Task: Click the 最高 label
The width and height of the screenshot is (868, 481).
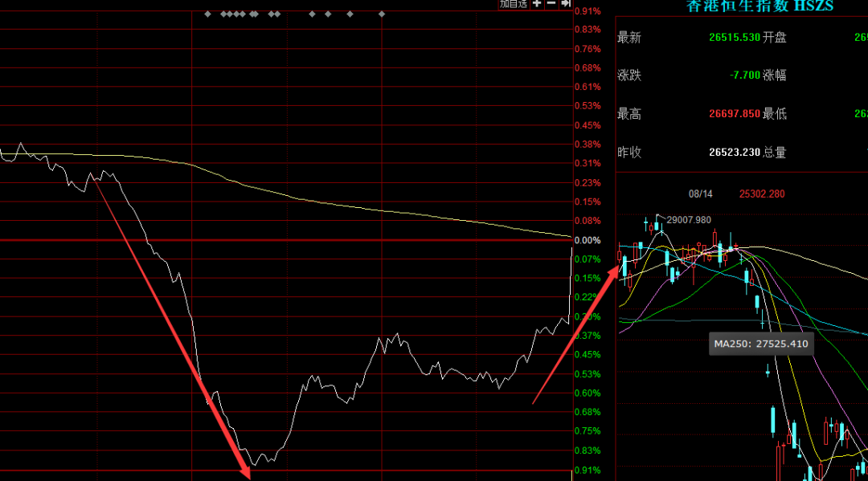Action: point(629,114)
